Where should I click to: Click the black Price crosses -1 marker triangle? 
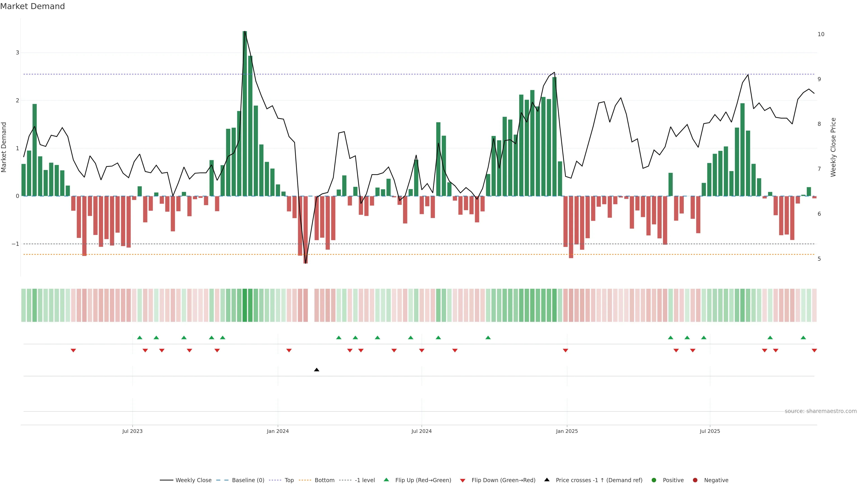[x=316, y=370]
